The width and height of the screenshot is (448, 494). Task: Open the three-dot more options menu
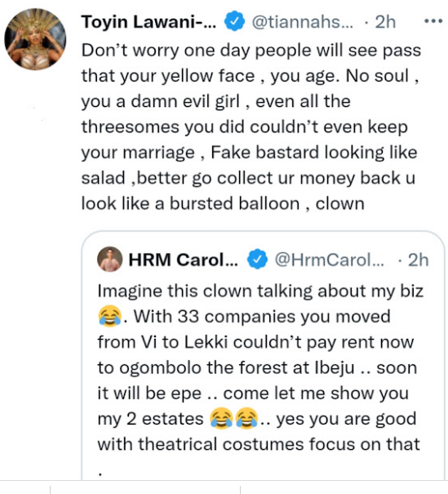tap(433, 21)
